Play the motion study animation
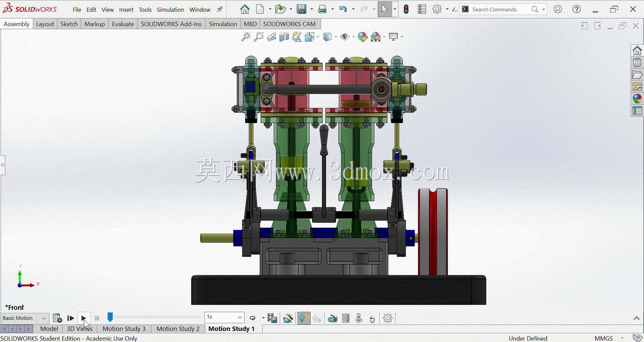Image resolution: width=644 pixels, height=342 pixels. (x=84, y=318)
